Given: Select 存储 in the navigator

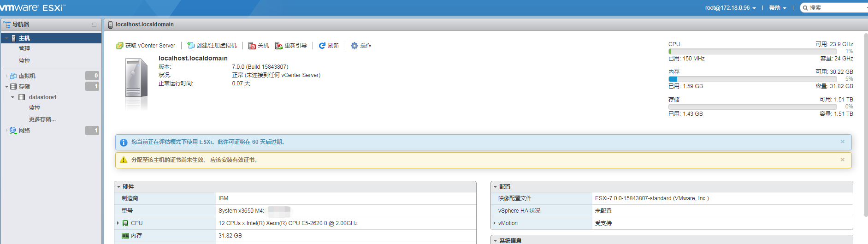Looking at the screenshot, I should (24, 87).
